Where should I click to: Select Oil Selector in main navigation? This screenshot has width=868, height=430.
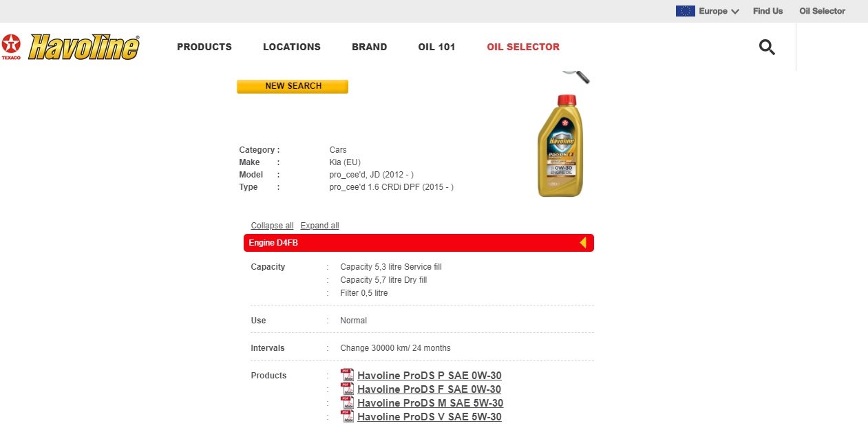point(523,47)
